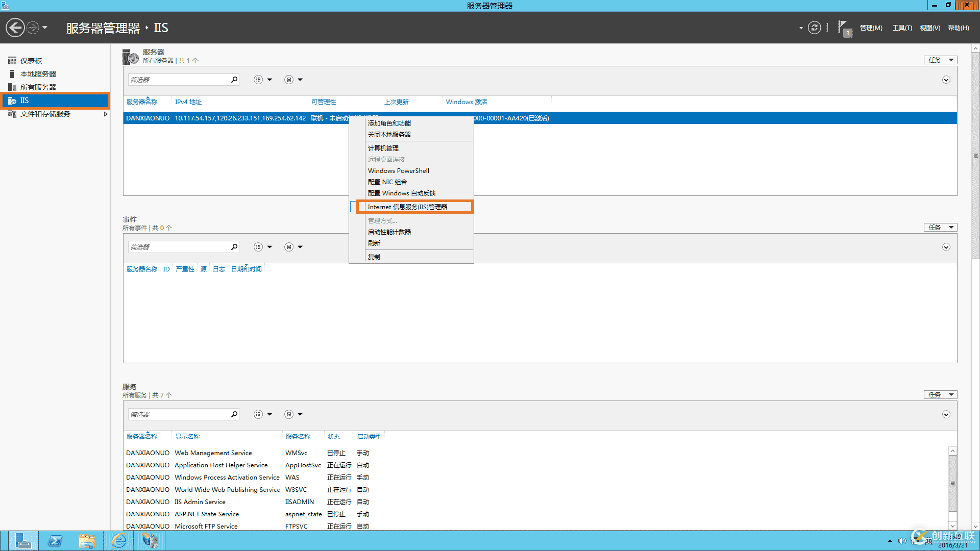This screenshot has height=551, width=980.
Task: Sort by Windows 激活 column header
Action: [467, 102]
